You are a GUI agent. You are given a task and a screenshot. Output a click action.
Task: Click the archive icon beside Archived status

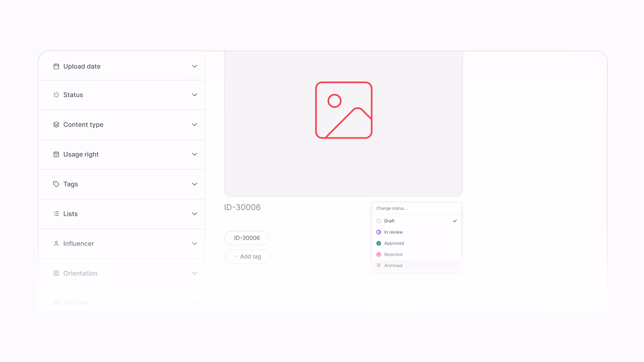click(x=379, y=265)
